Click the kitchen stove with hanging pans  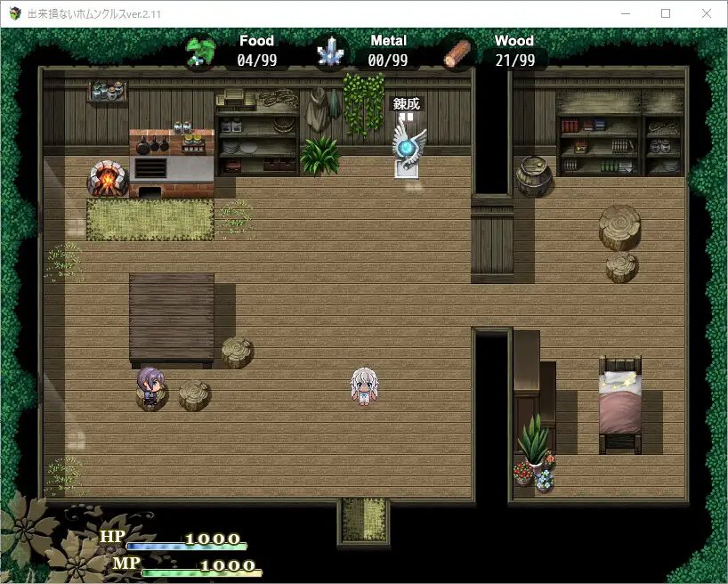coord(173,158)
